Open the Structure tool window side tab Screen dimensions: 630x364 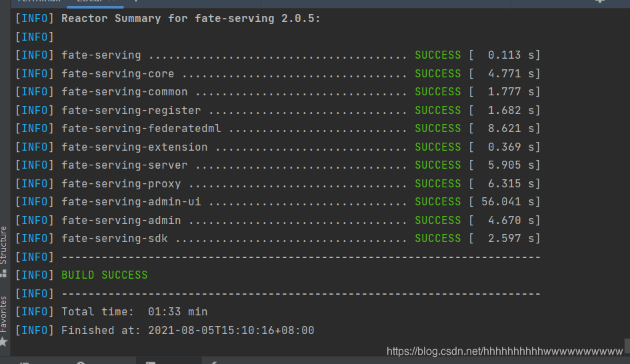point(3,245)
